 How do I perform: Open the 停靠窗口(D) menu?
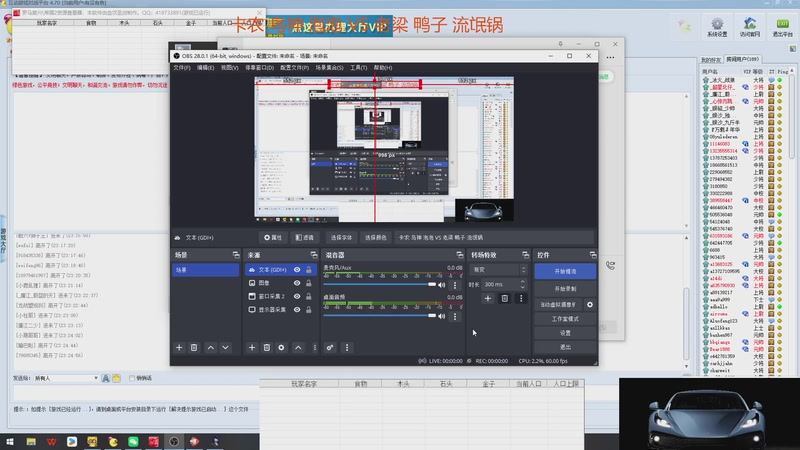260,67
